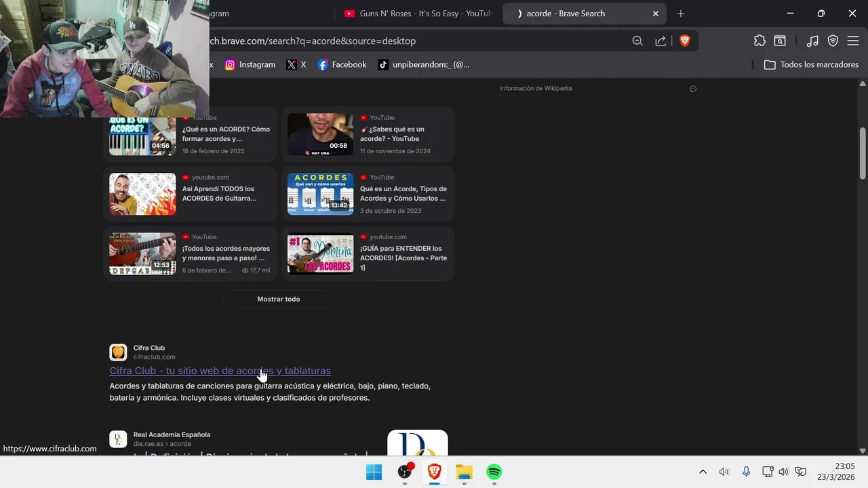Close the acorde Brave Search tab
868x488 pixels.
[656, 14]
